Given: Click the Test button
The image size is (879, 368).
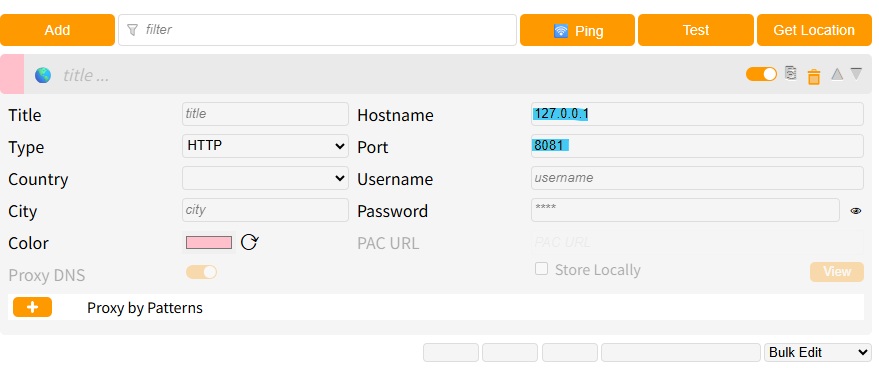Looking at the screenshot, I should pyautogui.click(x=696, y=30).
